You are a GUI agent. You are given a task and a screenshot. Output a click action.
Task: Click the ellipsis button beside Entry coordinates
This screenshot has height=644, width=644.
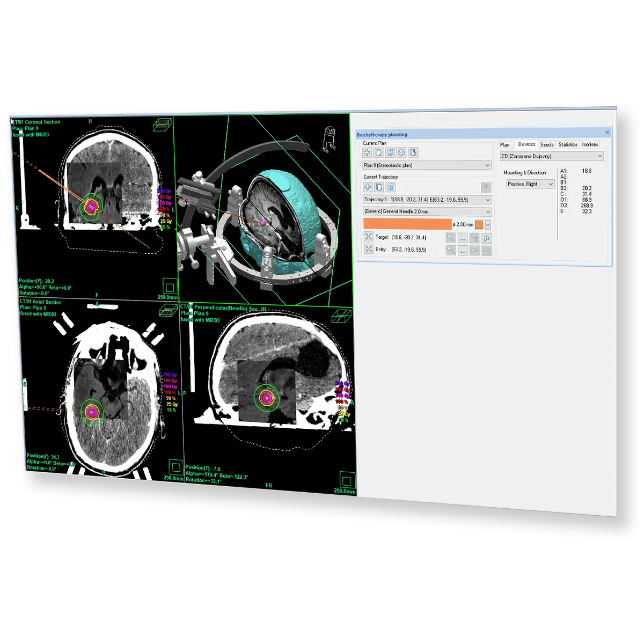[463, 251]
